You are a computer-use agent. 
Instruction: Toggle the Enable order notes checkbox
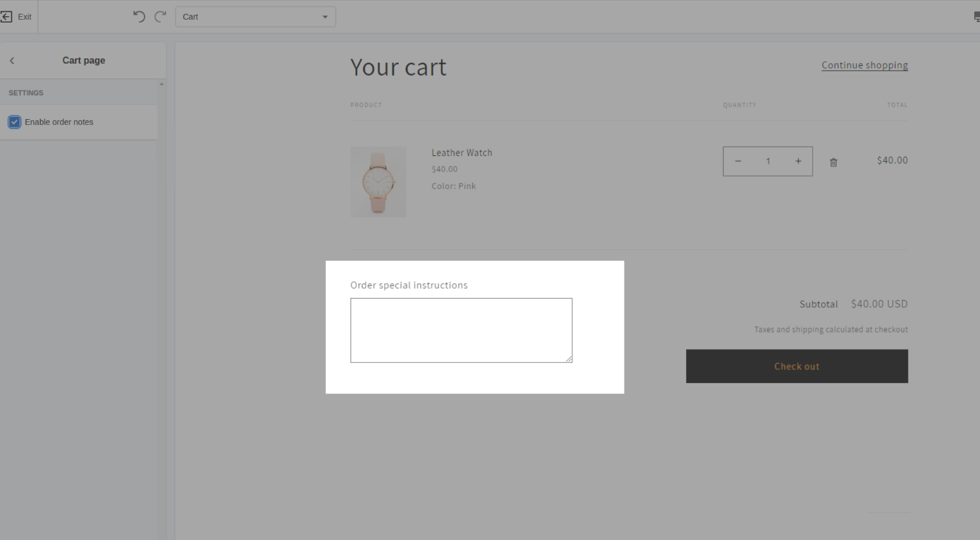pyautogui.click(x=14, y=122)
